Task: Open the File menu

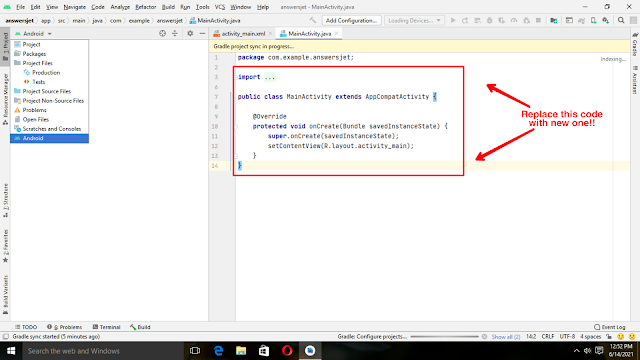Action: (x=20, y=7)
